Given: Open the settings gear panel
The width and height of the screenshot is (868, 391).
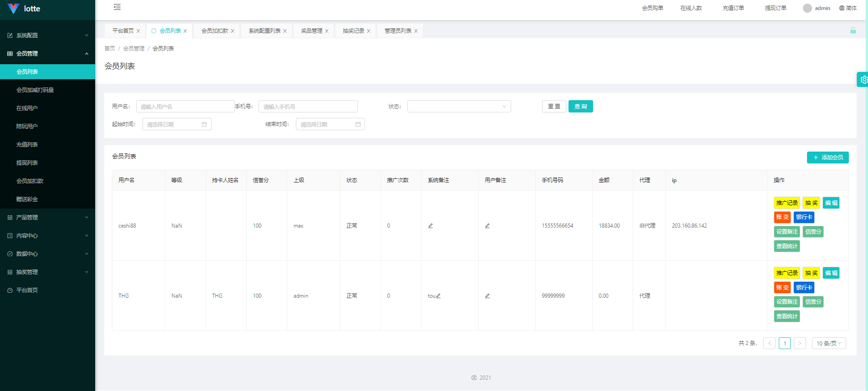Looking at the screenshot, I should (x=863, y=80).
